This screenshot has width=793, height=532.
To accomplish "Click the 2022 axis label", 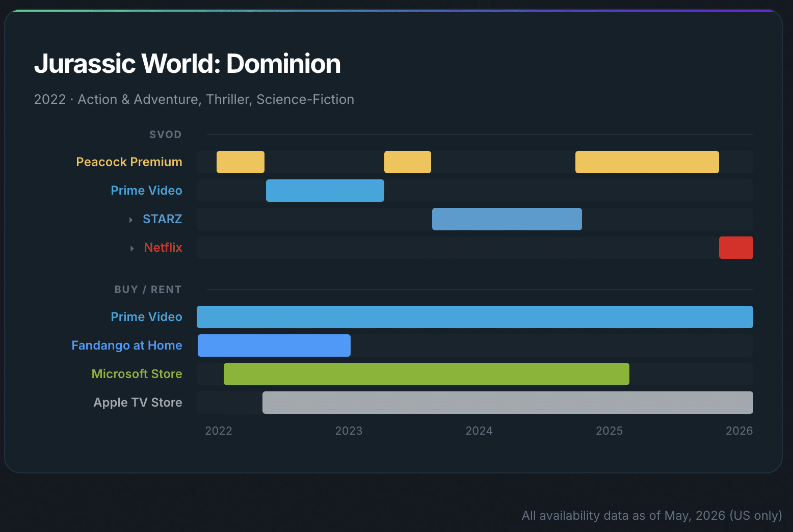I will click(x=219, y=431).
